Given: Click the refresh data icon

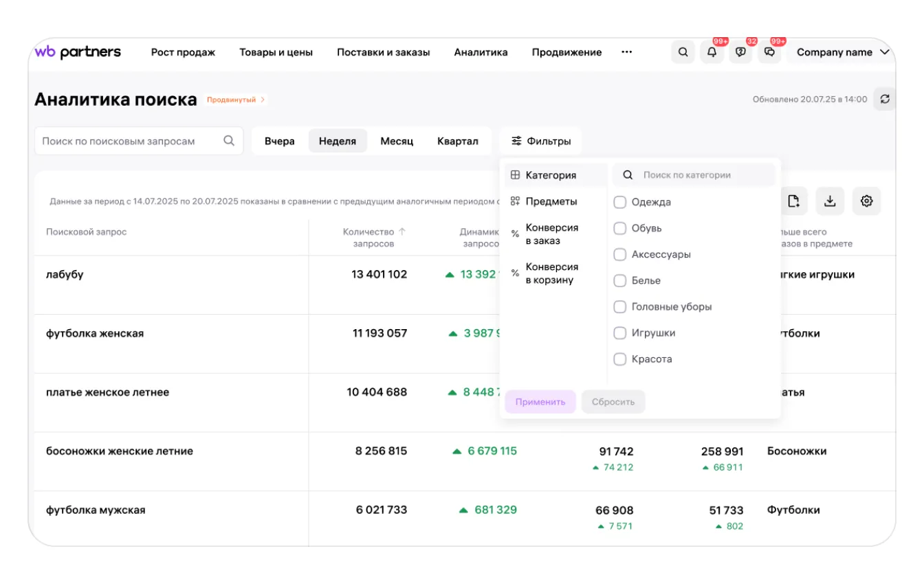Looking at the screenshot, I should tap(884, 99).
